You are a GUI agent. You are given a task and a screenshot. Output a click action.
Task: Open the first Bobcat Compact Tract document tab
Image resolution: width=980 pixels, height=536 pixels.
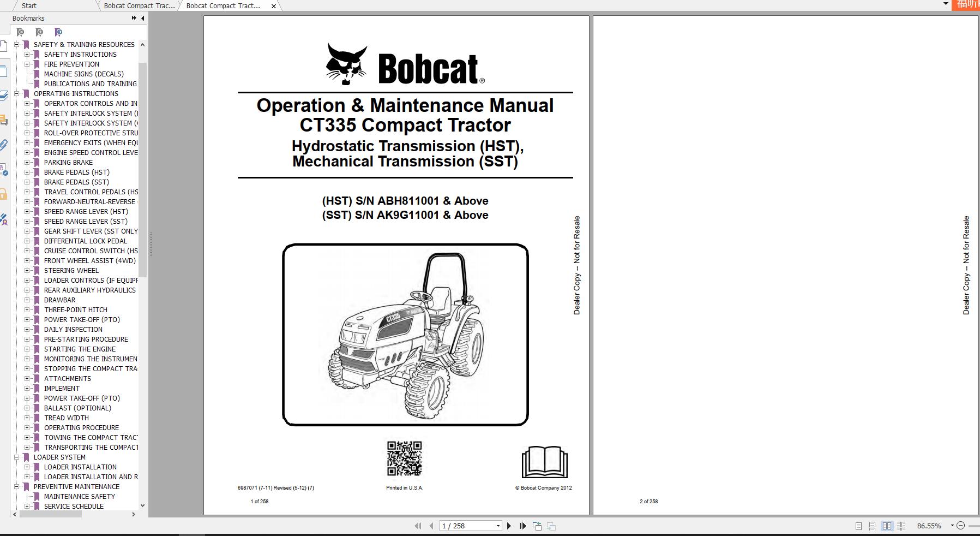[x=138, y=5]
